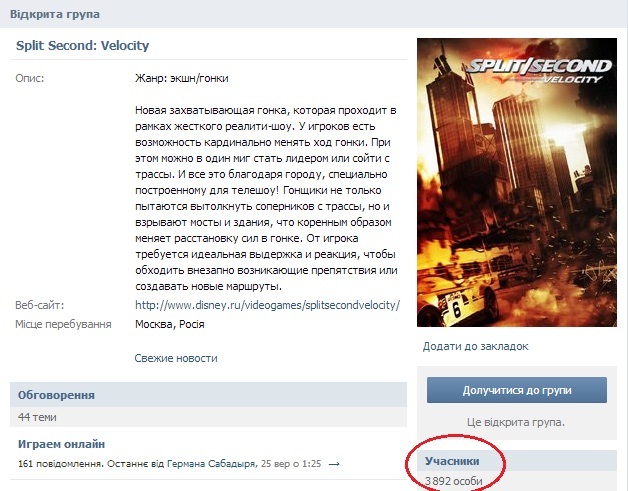Open Германа Сабадыря profile link
The image size is (628, 491).
[211, 464]
